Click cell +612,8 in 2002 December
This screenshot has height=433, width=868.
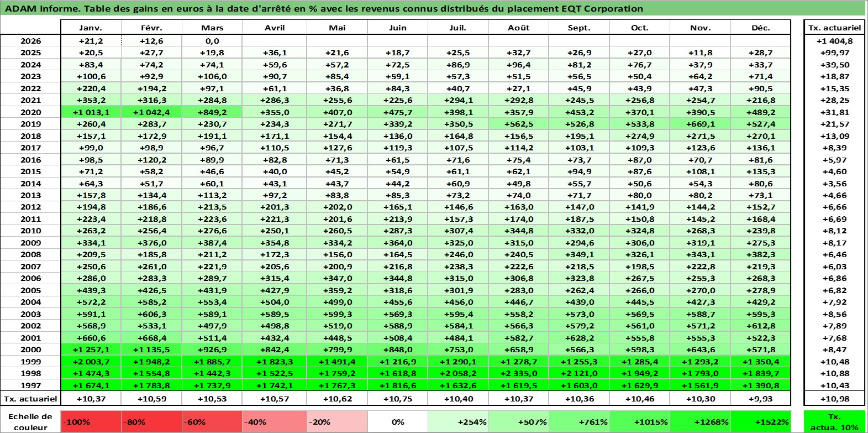(x=760, y=326)
